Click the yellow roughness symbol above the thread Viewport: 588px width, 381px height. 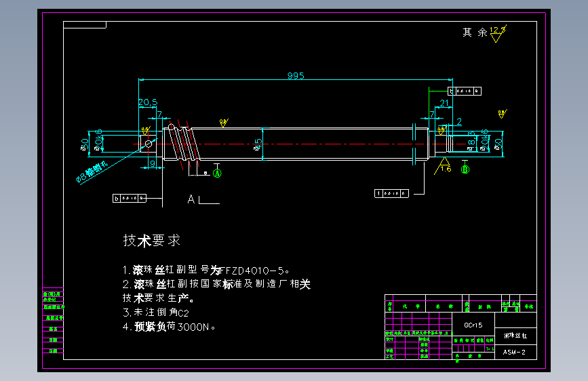tap(224, 123)
